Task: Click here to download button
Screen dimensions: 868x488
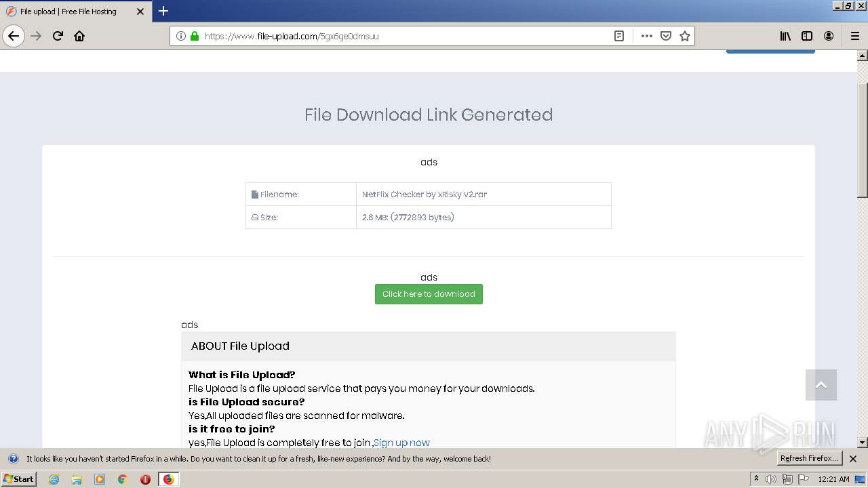Action: click(429, 294)
